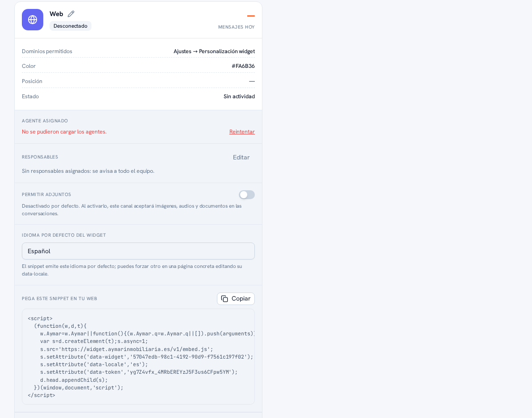Click the Posición row label
532x418 pixels.
[x=32, y=81]
